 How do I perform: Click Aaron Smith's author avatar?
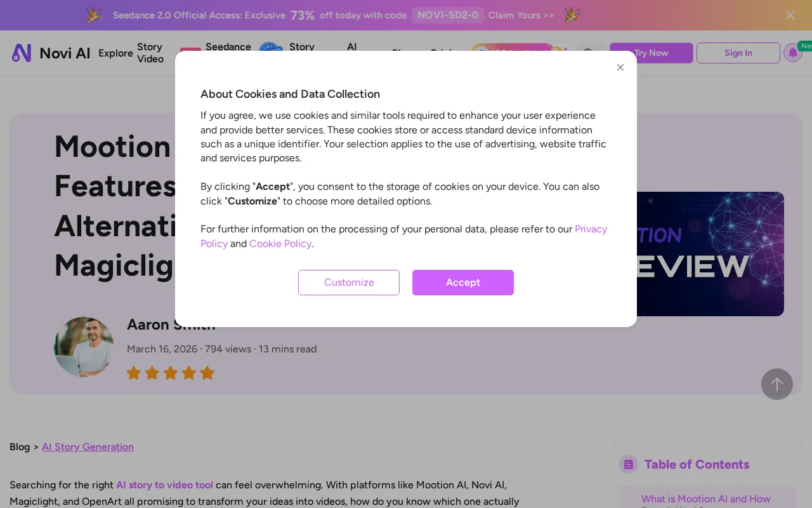tap(84, 347)
